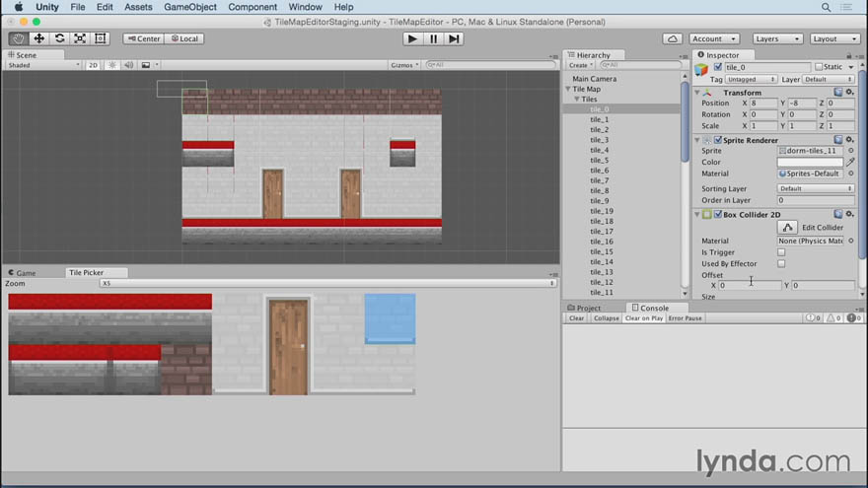Toggle scene lighting icon
Viewport: 868px width, 488px height.
[x=112, y=65]
